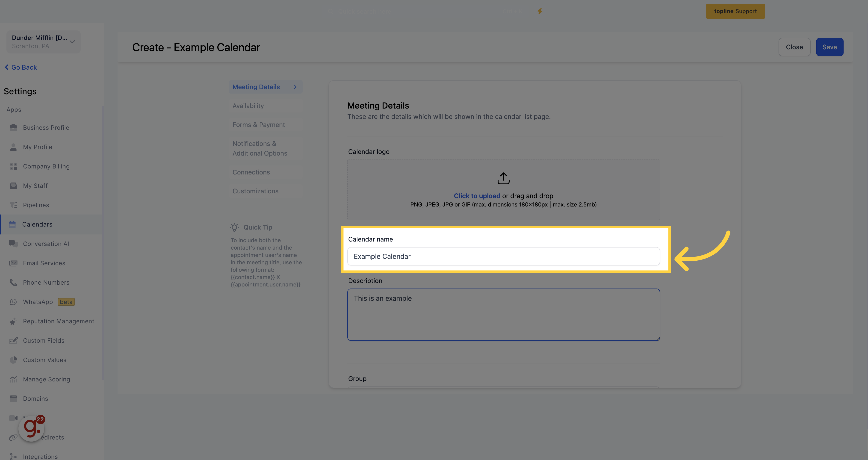The image size is (868, 460).
Task: Open the Grammarly floating badge
Action: (x=32, y=428)
